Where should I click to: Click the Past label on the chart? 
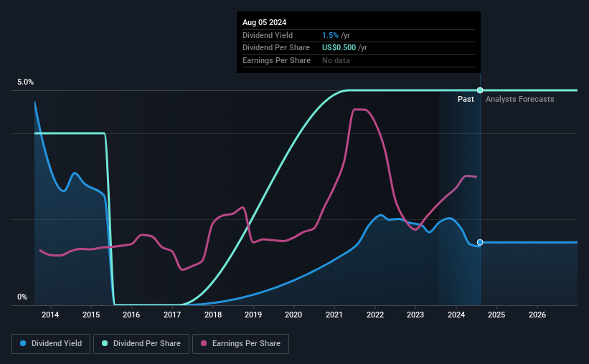(466, 99)
